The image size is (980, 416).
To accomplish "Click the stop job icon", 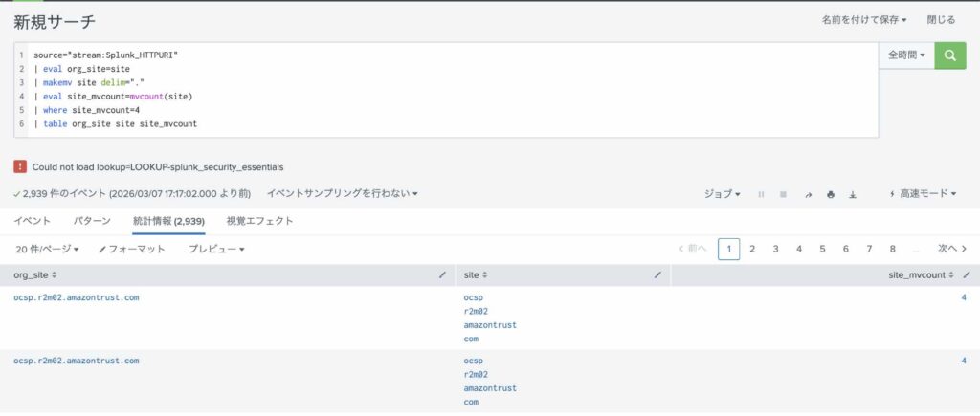I will pyautogui.click(x=783, y=194).
